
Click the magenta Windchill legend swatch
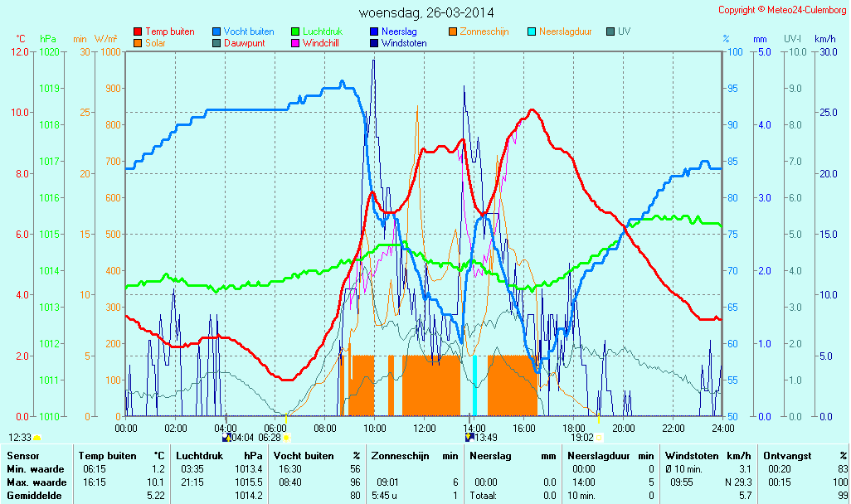(294, 43)
